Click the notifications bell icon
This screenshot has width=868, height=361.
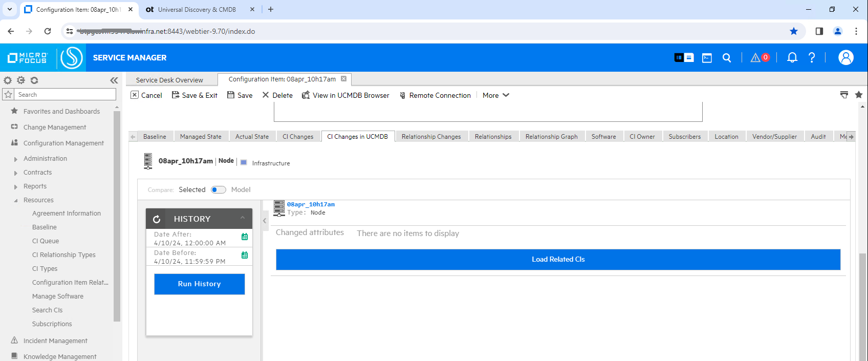point(792,58)
